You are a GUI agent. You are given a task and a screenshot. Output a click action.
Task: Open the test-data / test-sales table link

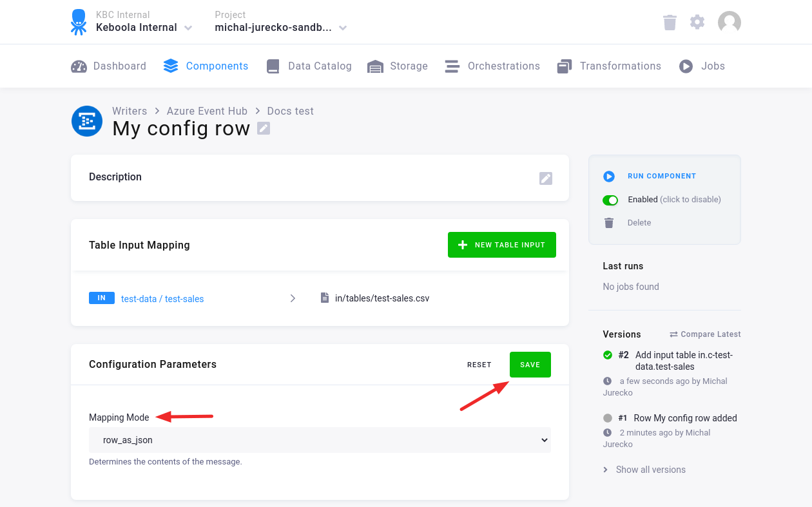162,299
